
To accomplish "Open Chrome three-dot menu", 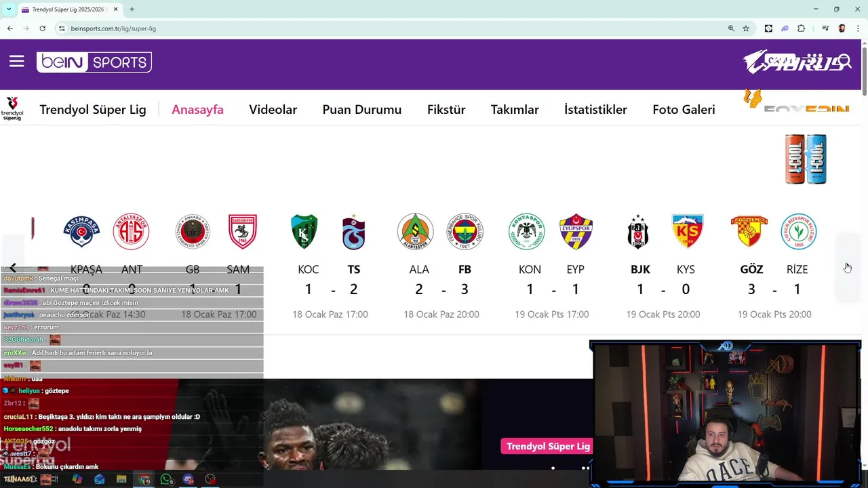I will [857, 28].
